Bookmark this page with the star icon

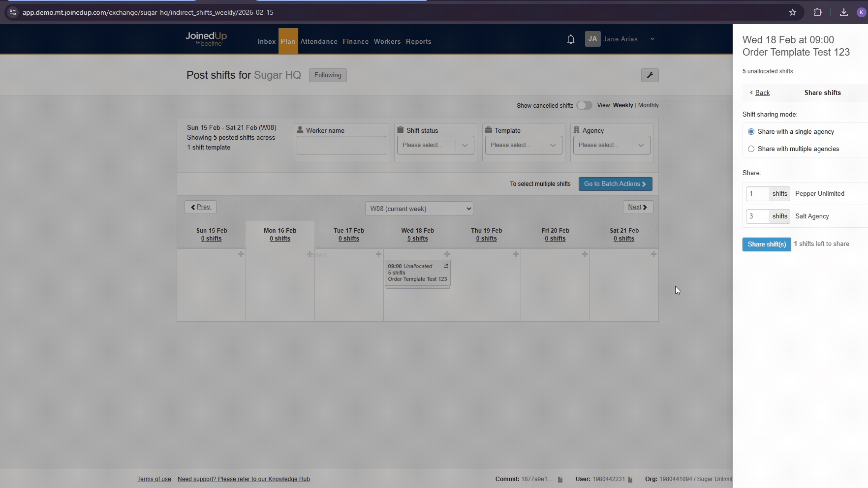pyautogui.click(x=792, y=12)
